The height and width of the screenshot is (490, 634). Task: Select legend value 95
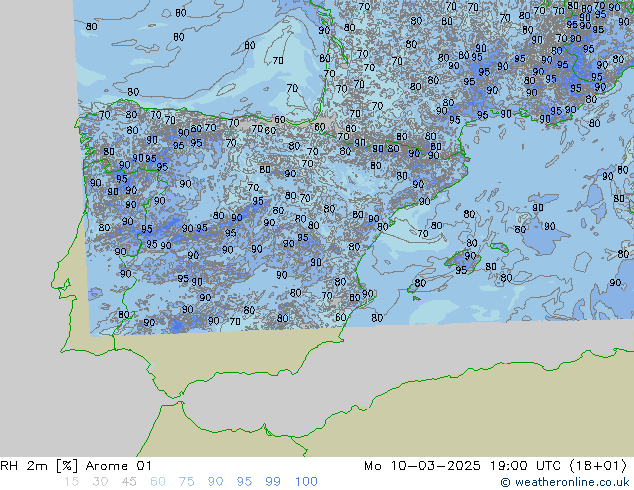click(x=244, y=482)
